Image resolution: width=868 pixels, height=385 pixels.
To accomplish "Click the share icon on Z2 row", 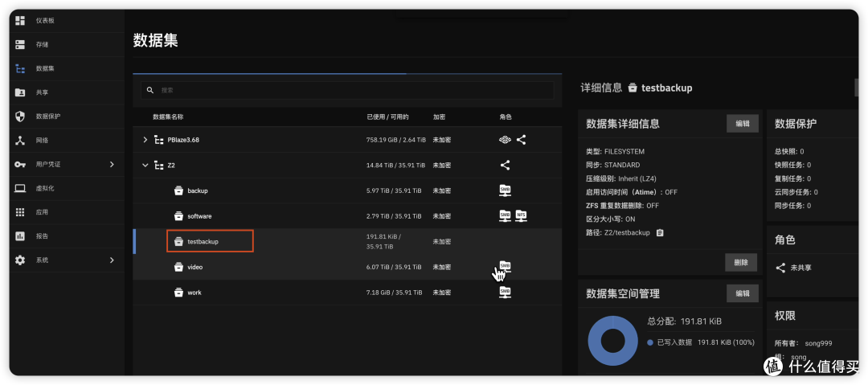I will [x=505, y=165].
